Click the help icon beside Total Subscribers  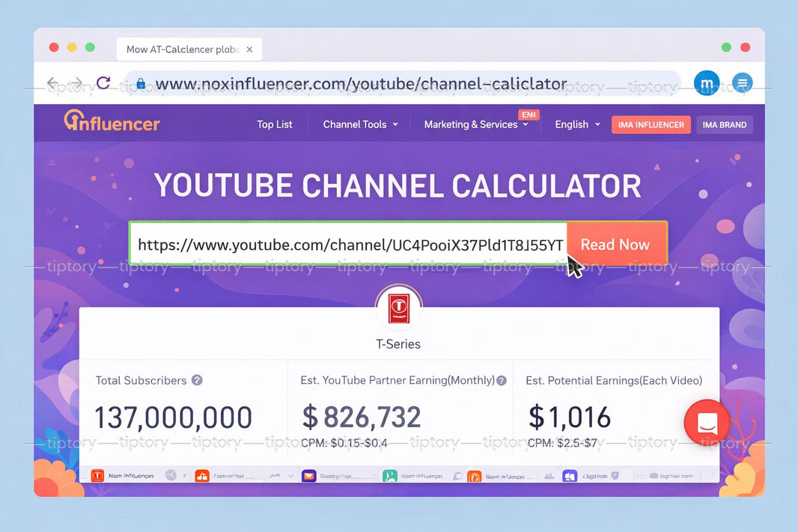[196, 380]
